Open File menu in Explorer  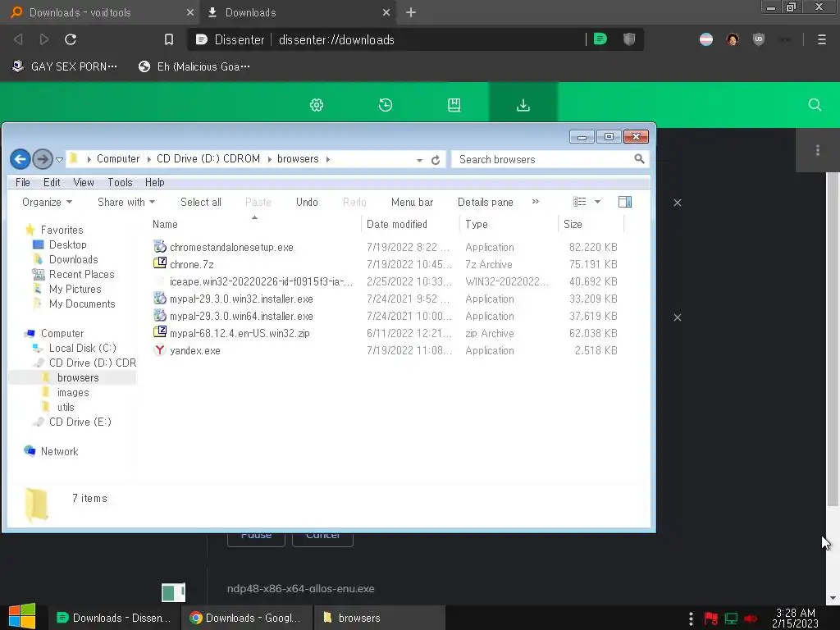pos(22,182)
